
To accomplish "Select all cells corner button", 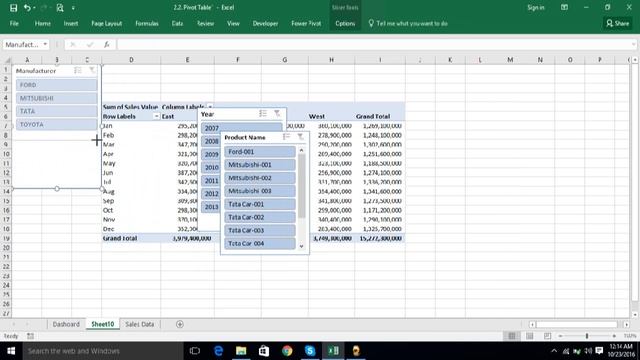I will (7, 60).
